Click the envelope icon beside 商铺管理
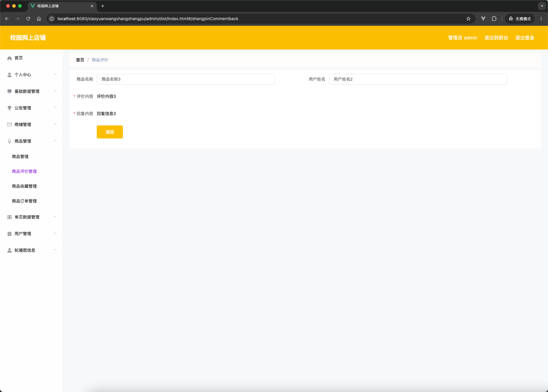The height and width of the screenshot is (392, 548). (x=9, y=125)
